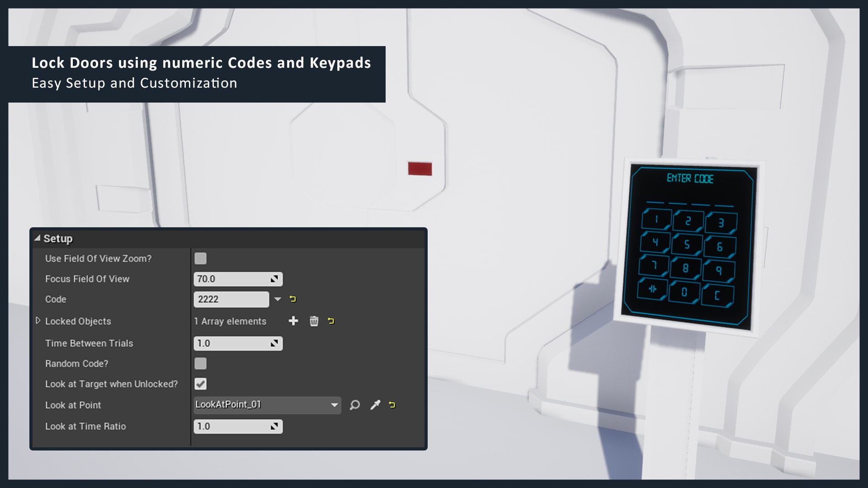Open the Look at Point dropdown
This screenshot has width=868, height=488.
click(334, 404)
